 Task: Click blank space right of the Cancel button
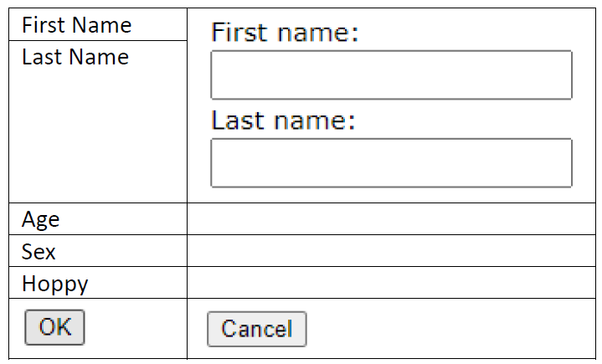(x=452, y=329)
